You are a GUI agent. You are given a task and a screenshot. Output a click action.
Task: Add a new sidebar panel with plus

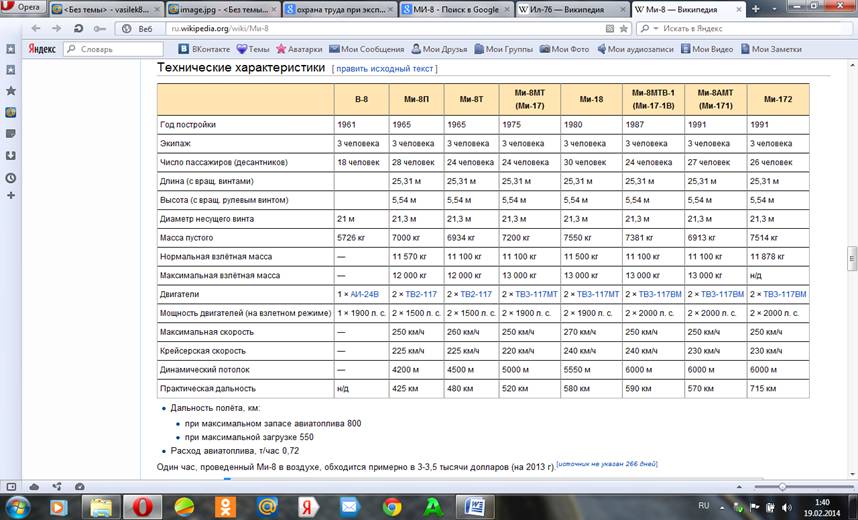click(10, 196)
